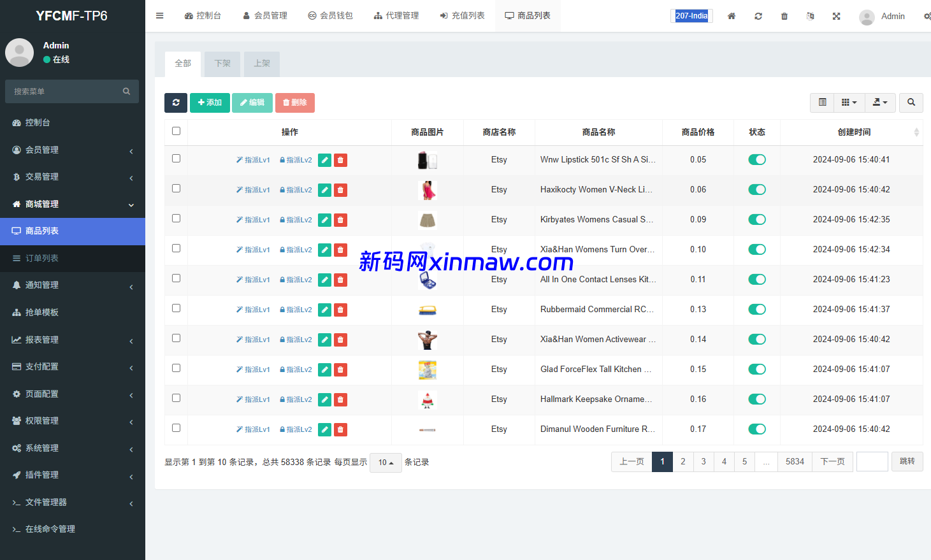931x560 pixels.
Task: Click the green edit pencil for Wnw Lipstick
Action: point(325,160)
